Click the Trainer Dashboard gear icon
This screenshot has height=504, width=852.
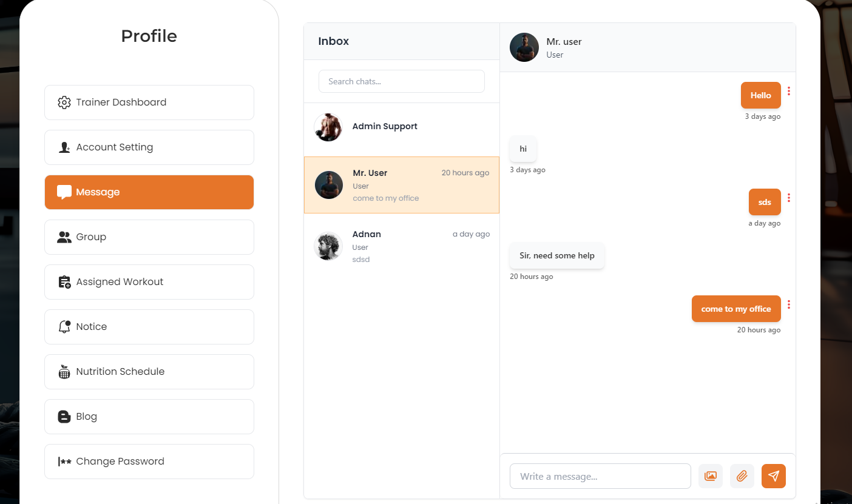[x=64, y=102]
